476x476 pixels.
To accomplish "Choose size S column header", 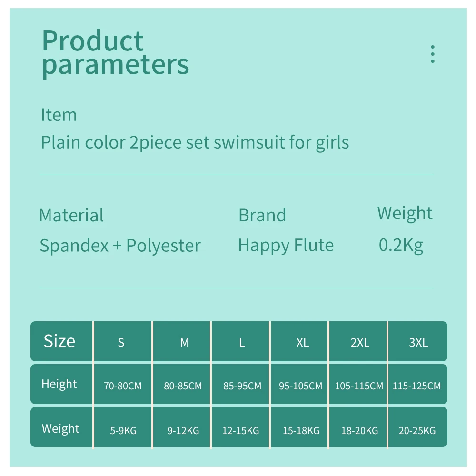I will tap(121, 342).
